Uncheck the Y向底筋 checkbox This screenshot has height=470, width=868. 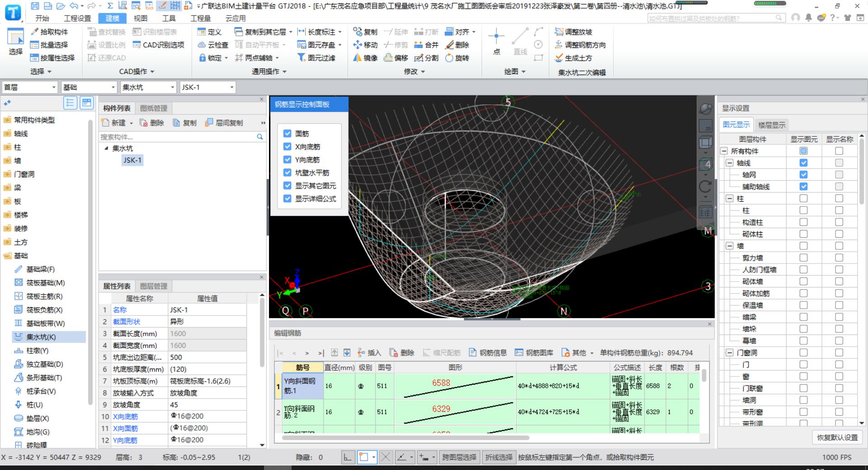[x=287, y=160]
